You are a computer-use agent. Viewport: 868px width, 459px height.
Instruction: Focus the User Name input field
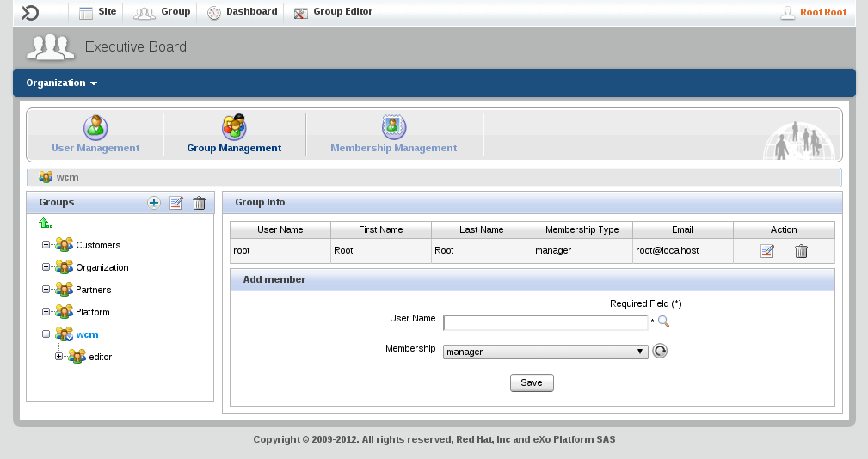(x=545, y=322)
